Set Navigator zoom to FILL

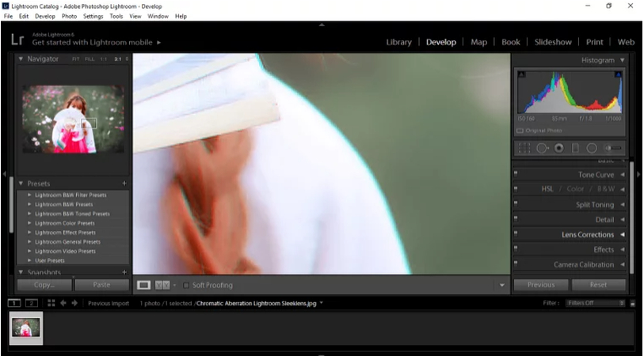90,59
